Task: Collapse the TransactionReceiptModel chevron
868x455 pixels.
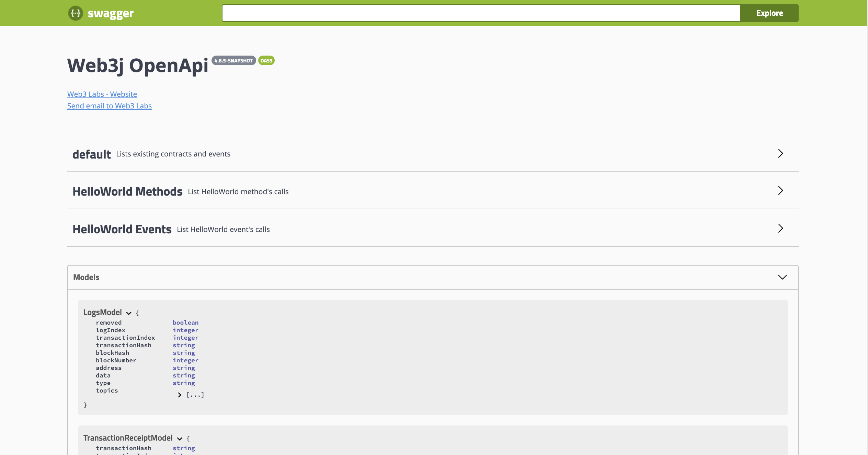Action: point(180,439)
